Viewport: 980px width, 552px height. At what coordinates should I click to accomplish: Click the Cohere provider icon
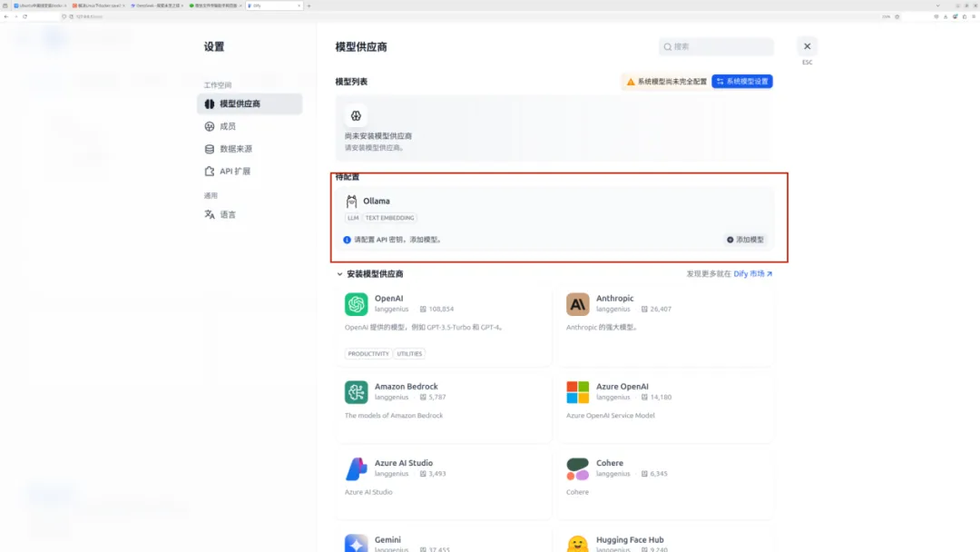[577, 468]
